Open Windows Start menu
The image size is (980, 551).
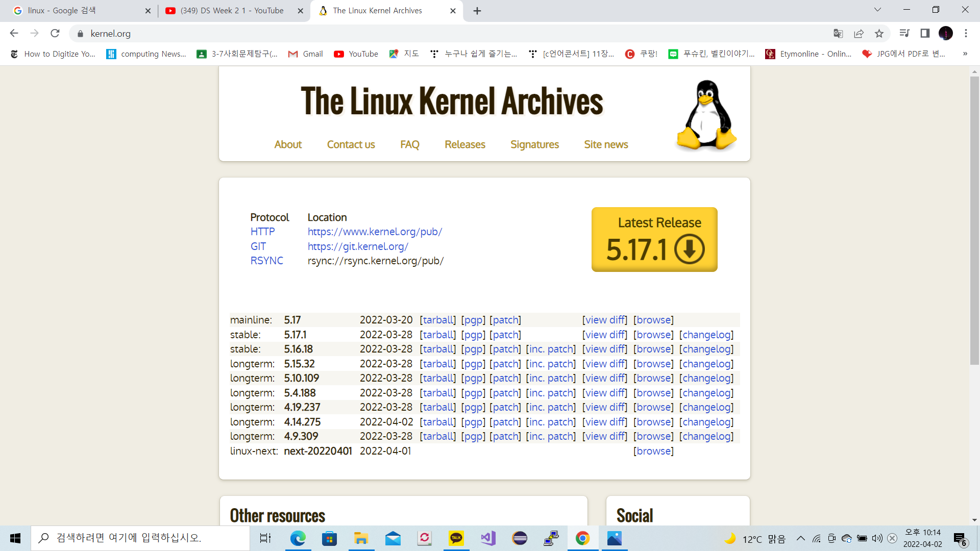pyautogui.click(x=15, y=538)
